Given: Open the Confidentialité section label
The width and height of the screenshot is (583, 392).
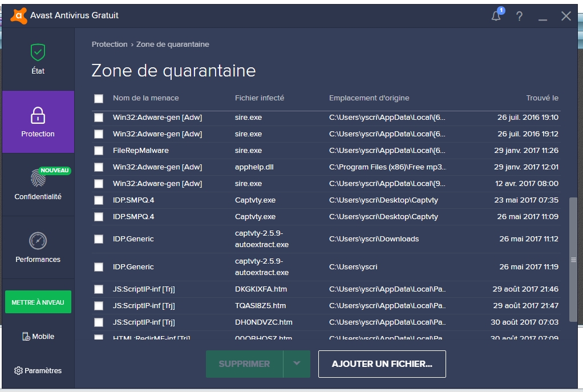Looking at the screenshot, I should pyautogui.click(x=38, y=197).
